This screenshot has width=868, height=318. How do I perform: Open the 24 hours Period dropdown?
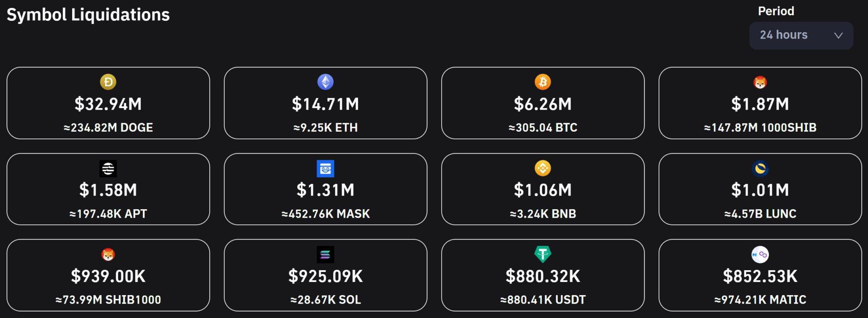click(x=801, y=35)
